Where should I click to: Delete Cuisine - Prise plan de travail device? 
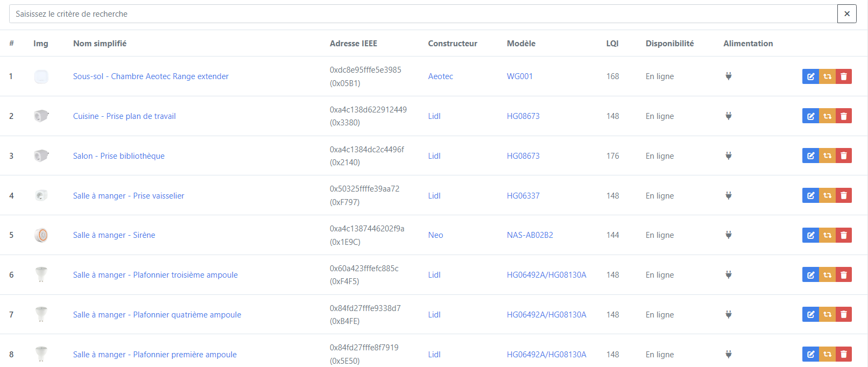pyautogui.click(x=844, y=116)
